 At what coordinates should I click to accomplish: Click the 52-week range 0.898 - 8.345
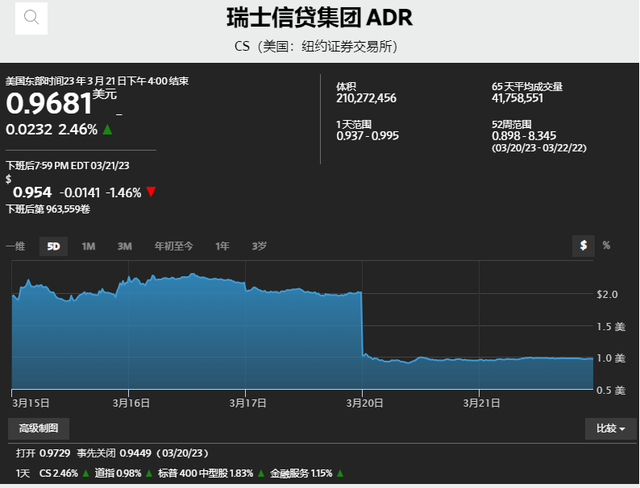pos(524,136)
